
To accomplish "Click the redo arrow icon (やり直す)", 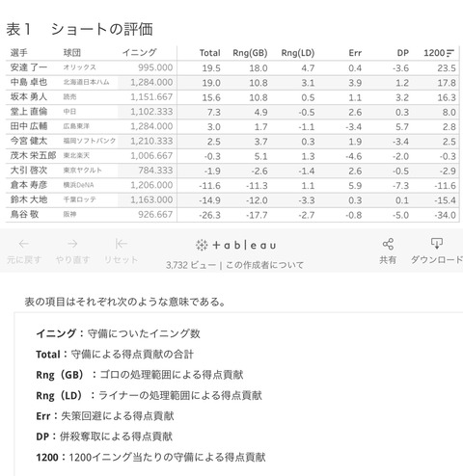I will (72, 244).
